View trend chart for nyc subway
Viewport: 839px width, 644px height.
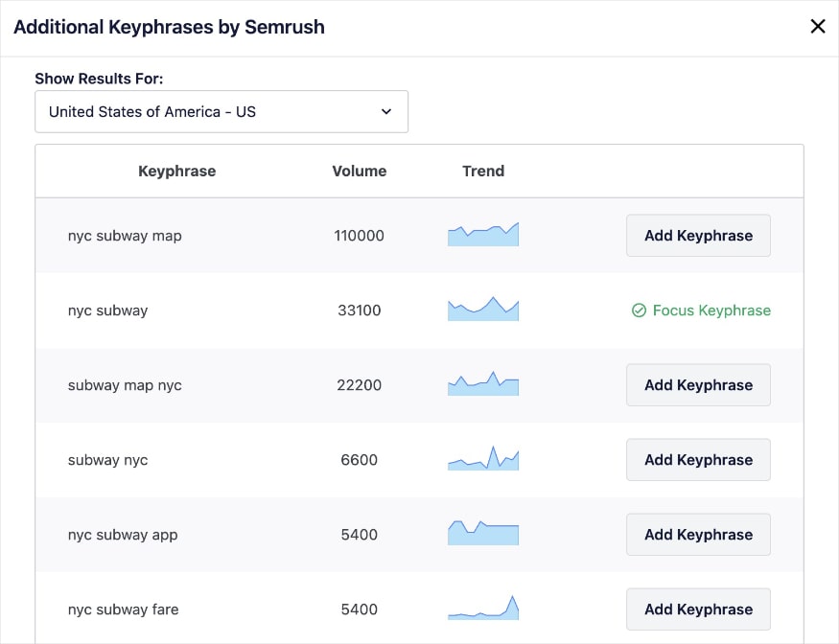coord(483,309)
